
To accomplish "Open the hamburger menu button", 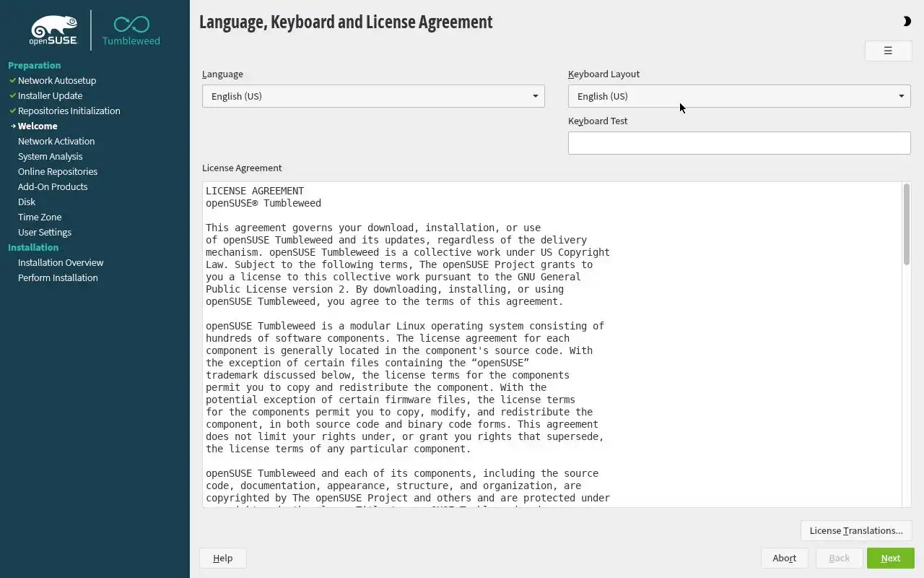I will tap(888, 51).
